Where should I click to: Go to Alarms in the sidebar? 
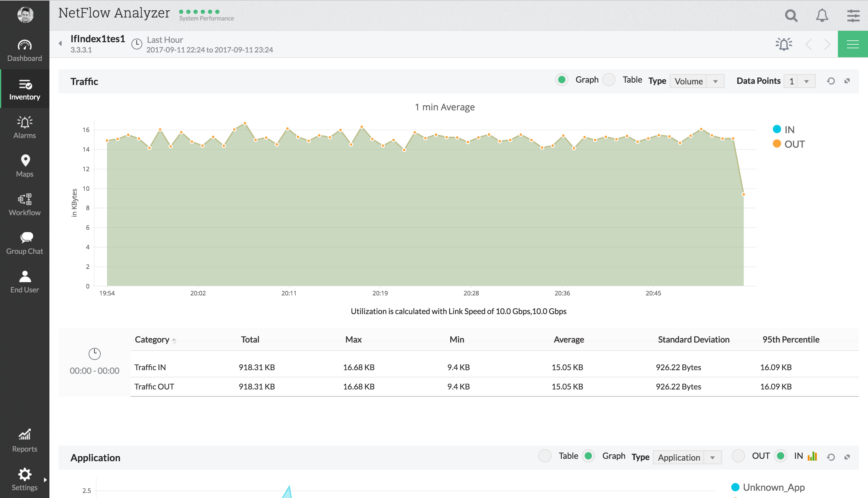point(25,127)
